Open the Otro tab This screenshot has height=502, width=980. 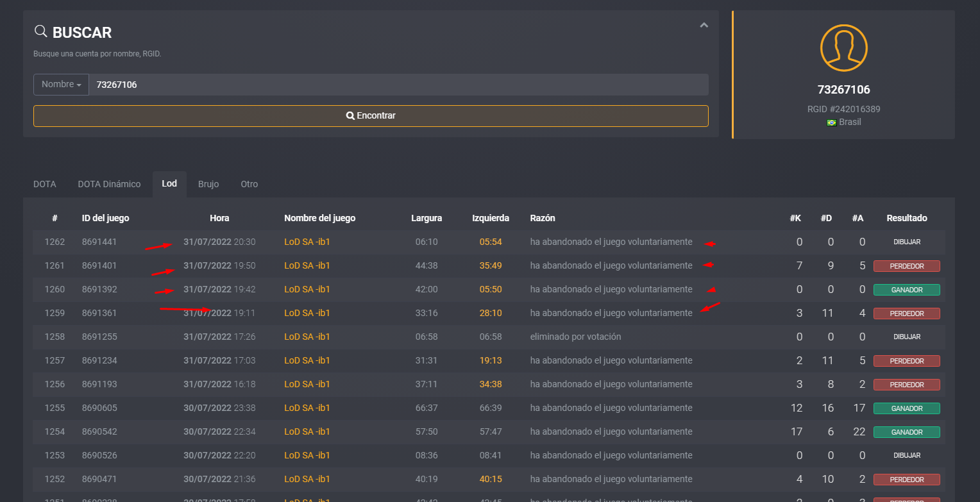coord(249,184)
